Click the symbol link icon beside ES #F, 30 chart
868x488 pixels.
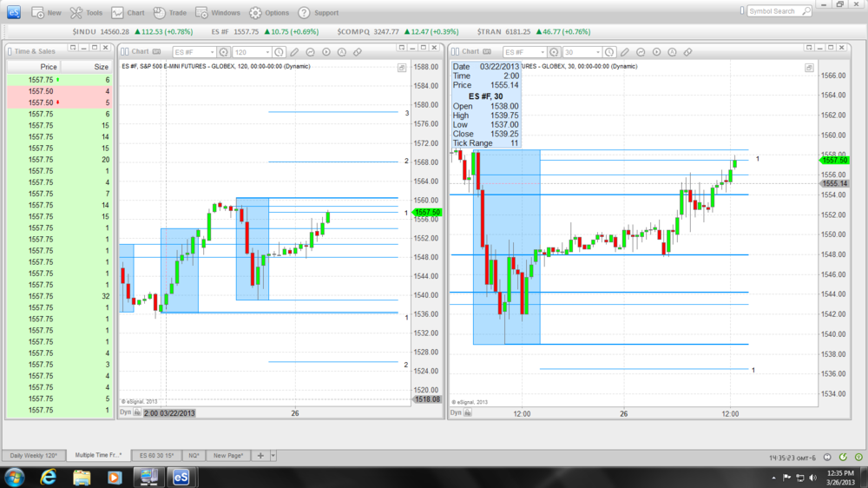pos(554,52)
